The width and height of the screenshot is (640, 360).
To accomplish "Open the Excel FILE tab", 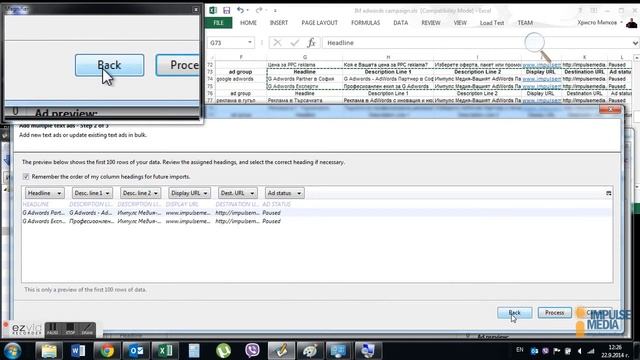I will pos(219,23).
